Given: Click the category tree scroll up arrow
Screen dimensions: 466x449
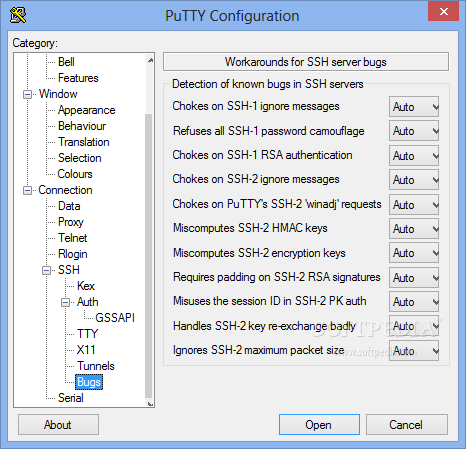Looking at the screenshot, I should [x=150, y=60].
